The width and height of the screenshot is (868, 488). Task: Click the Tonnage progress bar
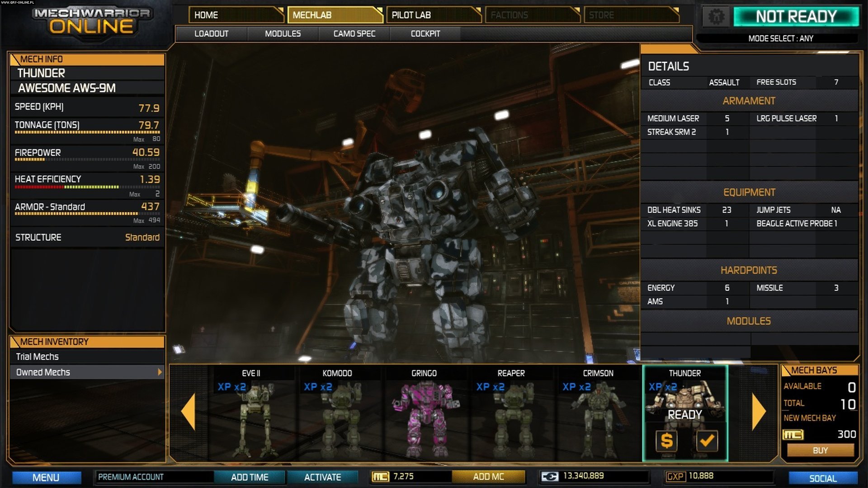click(87, 132)
